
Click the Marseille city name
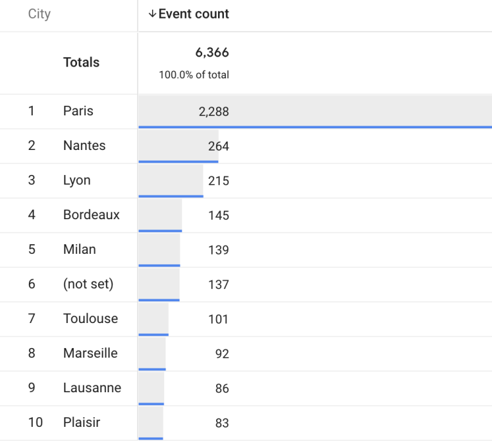click(90, 353)
